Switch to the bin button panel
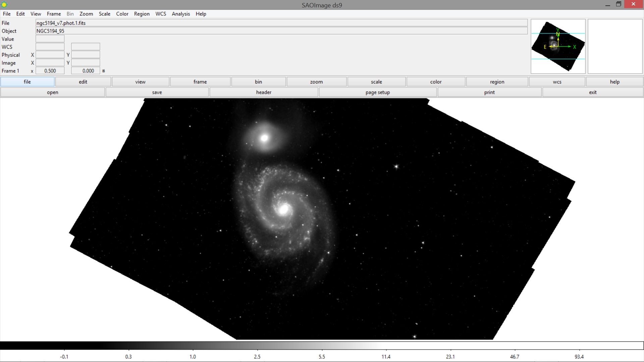The height and width of the screenshot is (362, 644). tap(258, 81)
